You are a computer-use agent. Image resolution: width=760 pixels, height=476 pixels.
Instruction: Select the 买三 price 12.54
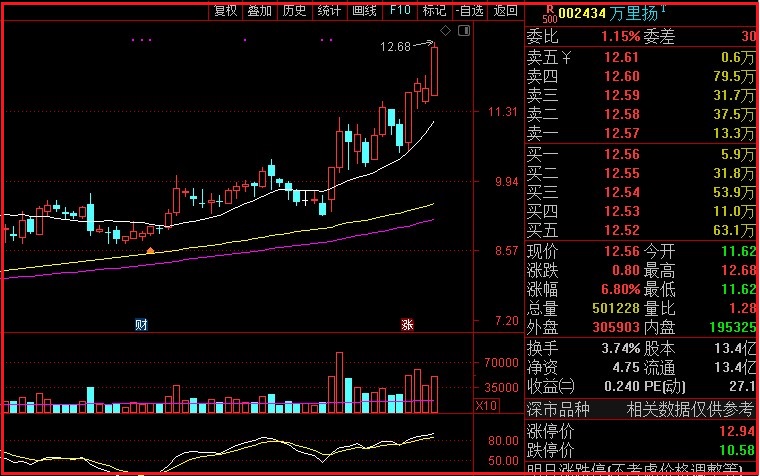click(621, 192)
